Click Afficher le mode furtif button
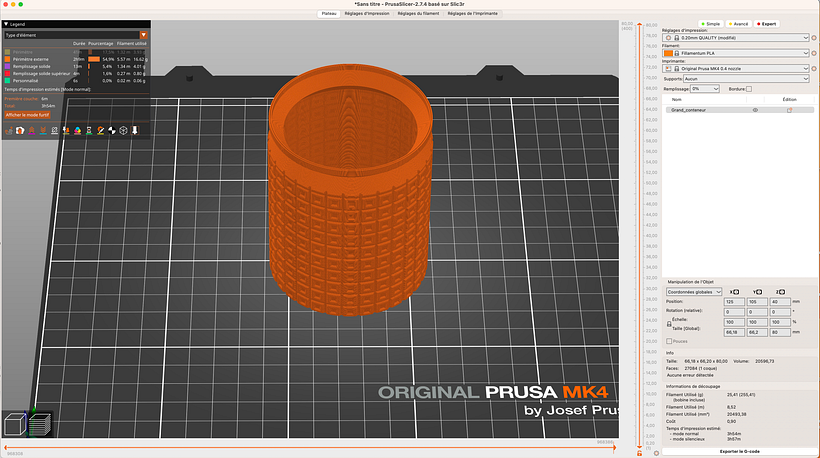Viewport: 820px width, 458px height. (27, 115)
